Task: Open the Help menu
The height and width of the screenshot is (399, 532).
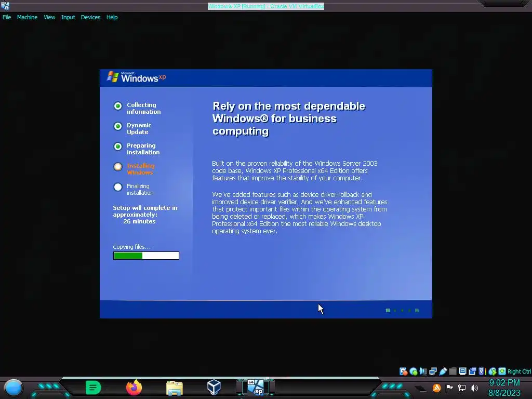Action: (112, 17)
